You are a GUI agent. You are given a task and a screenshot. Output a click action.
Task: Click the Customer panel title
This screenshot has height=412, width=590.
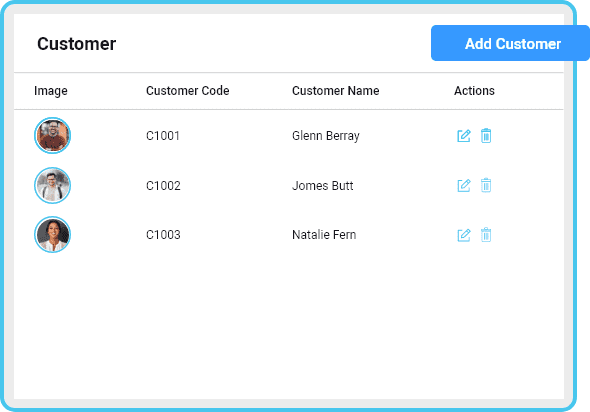pyautogui.click(x=76, y=44)
